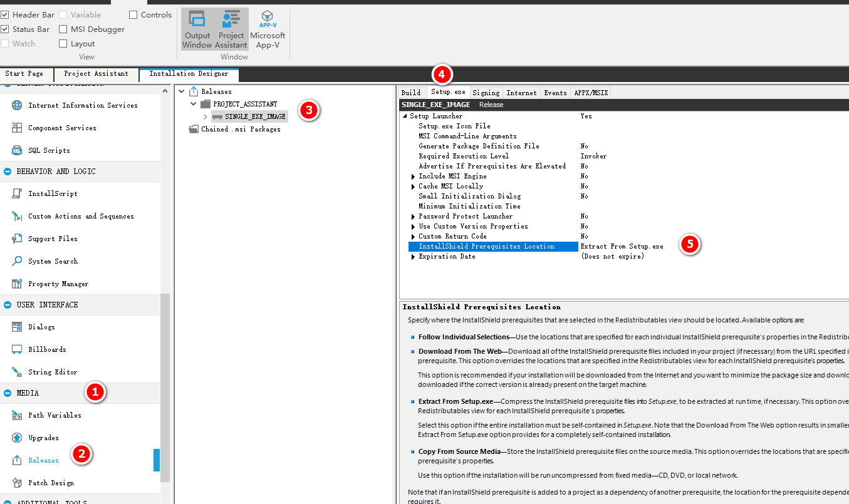The height and width of the screenshot is (504, 849).
Task: Select the PROJECT_ASSISTANT folder in the tree
Action: click(245, 104)
